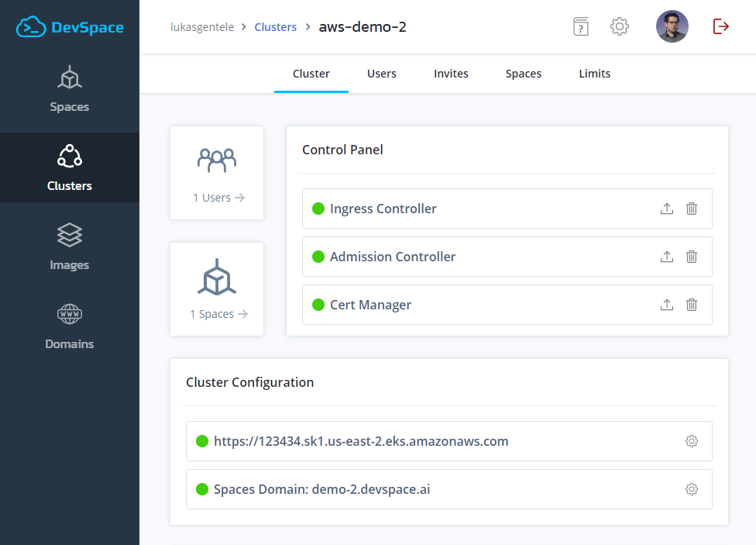Go to Clusters breadcrumb link
This screenshot has width=756, height=545.
(x=275, y=27)
